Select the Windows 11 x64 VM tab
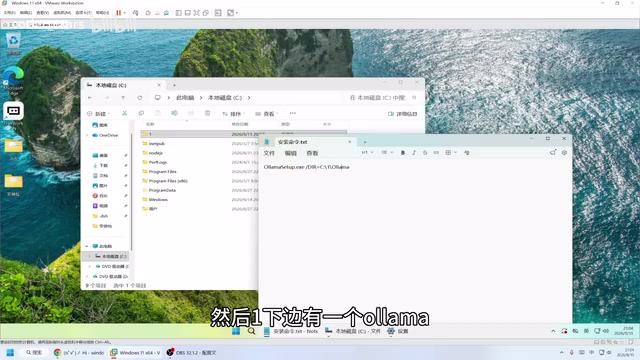 point(47,24)
